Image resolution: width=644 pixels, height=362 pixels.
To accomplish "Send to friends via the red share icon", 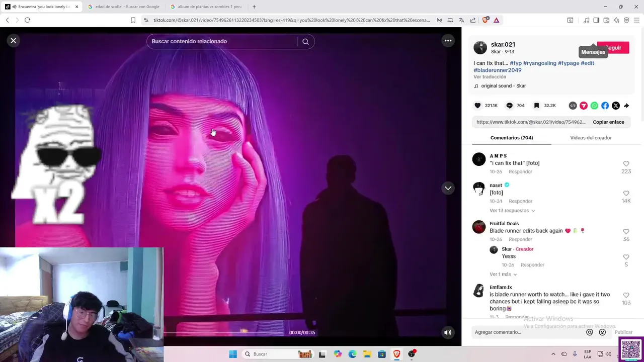I will [584, 106].
